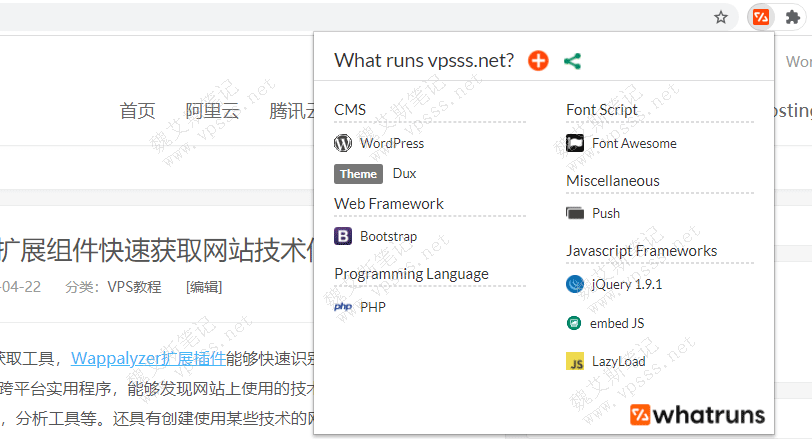Click the Font Script category heading
This screenshot has width=812, height=439.
(602, 110)
